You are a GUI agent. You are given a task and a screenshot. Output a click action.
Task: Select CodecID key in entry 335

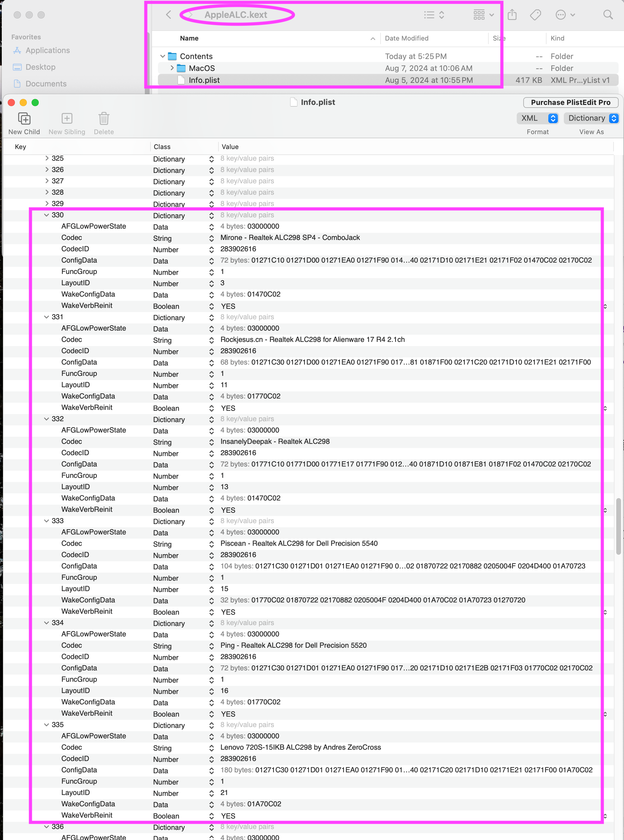[75, 759]
